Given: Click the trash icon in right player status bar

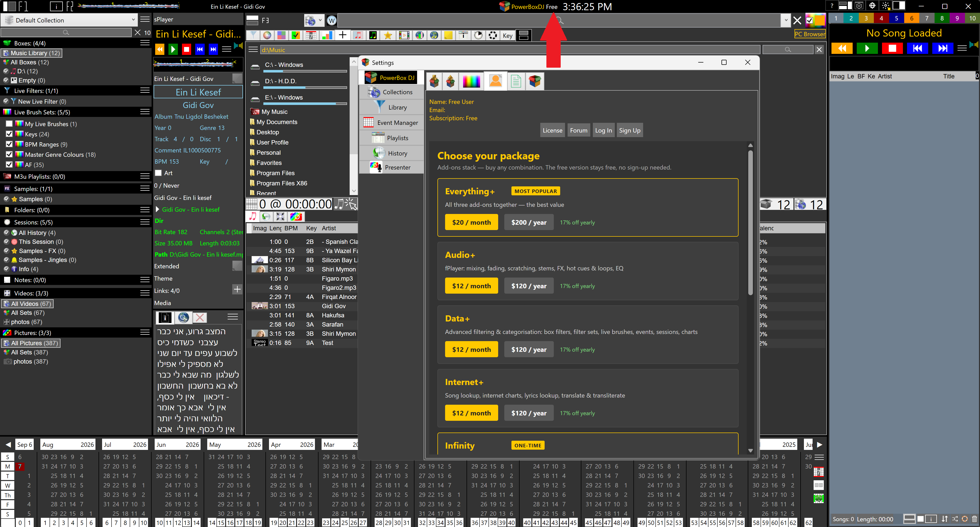Looking at the screenshot, I should (x=974, y=519).
